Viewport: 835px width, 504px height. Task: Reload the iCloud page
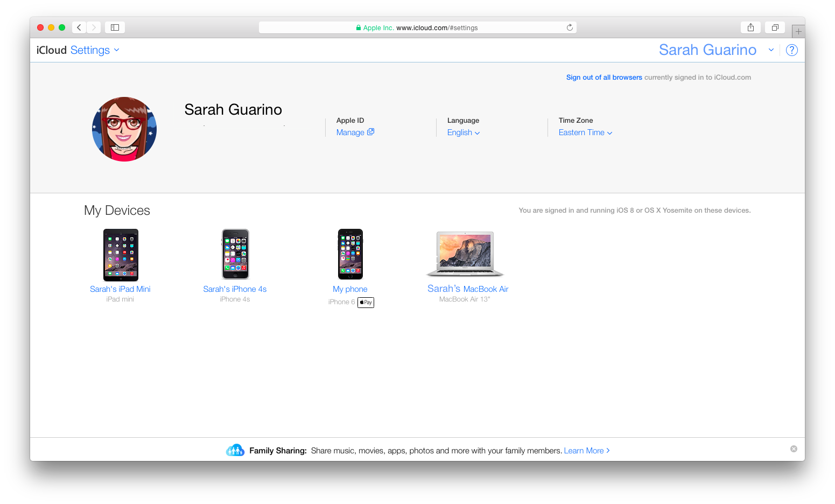pos(570,27)
